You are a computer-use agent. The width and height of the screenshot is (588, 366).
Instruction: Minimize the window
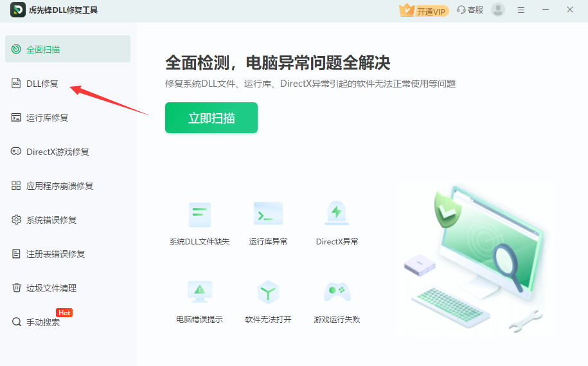(546, 10)
